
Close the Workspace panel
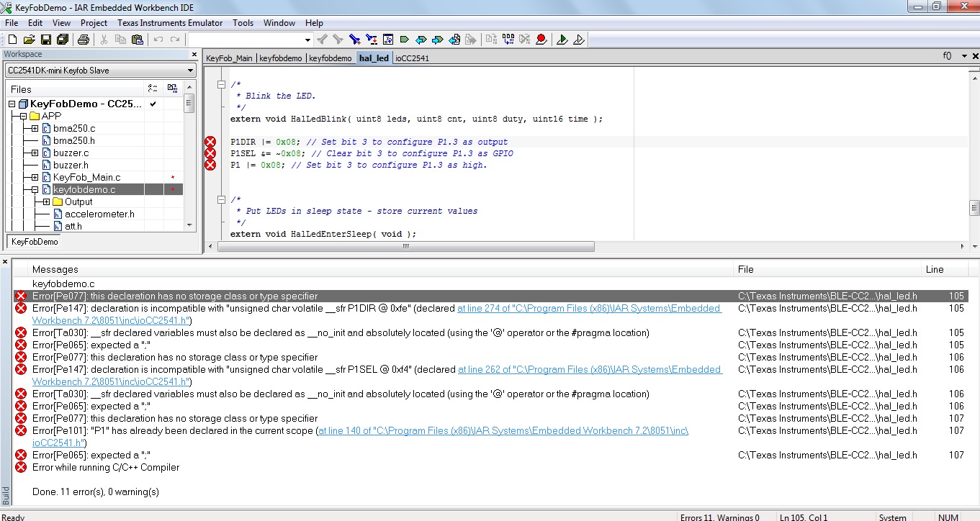(x=194, y=54)
